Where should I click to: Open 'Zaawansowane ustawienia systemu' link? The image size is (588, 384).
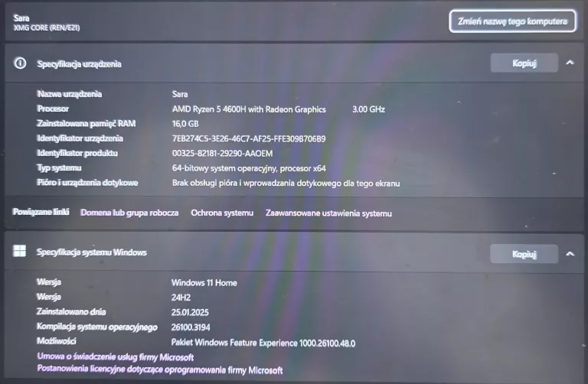tap(329, 213)
